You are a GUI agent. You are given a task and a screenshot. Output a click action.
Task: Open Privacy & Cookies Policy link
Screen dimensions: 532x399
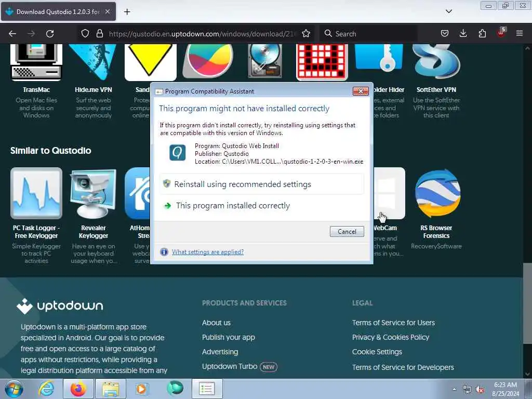(391, 338)
